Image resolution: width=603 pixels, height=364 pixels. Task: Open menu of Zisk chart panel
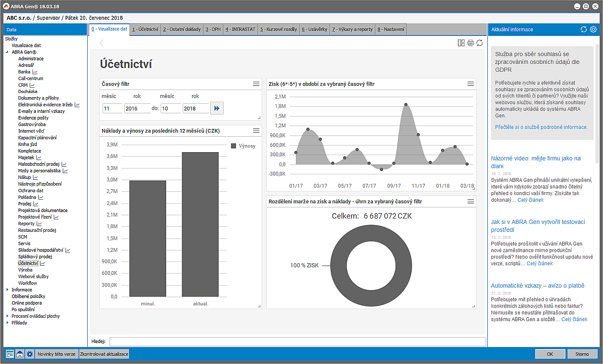(471, 84)
